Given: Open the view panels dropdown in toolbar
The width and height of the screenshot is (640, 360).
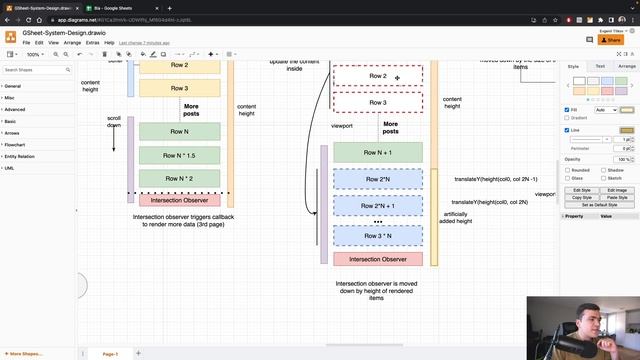Looking at the screenshot, I should (12, 54).
